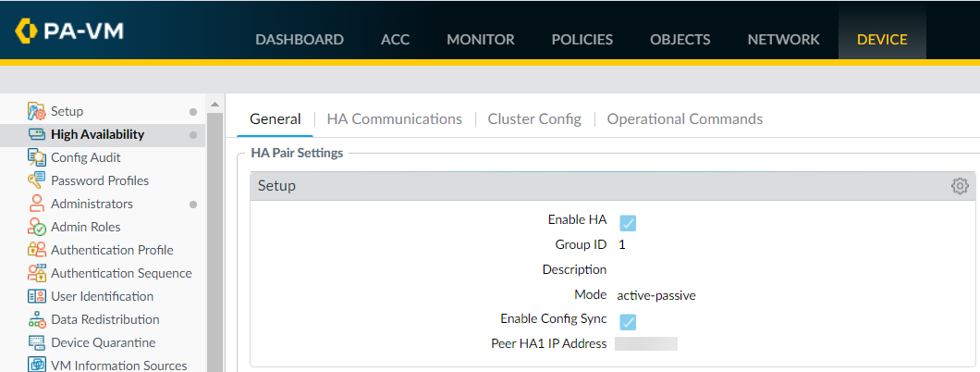The height and width of the screenshot is (372, 980).
Task: Select the Operational Commands tab
Action: (684, 118)
